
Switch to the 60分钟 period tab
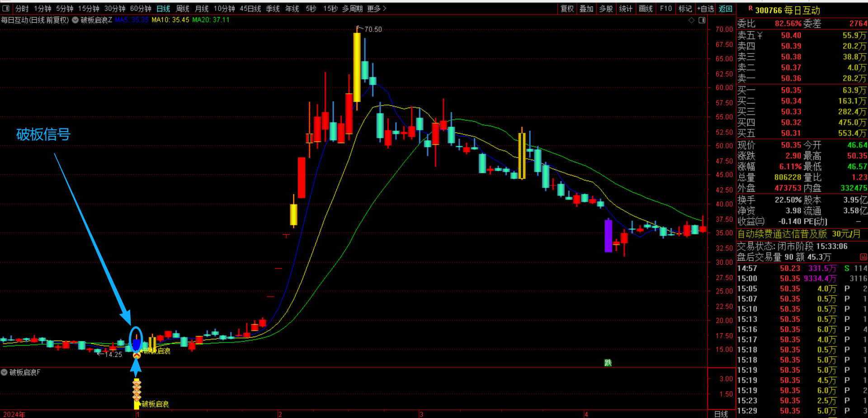coord(141,9)
